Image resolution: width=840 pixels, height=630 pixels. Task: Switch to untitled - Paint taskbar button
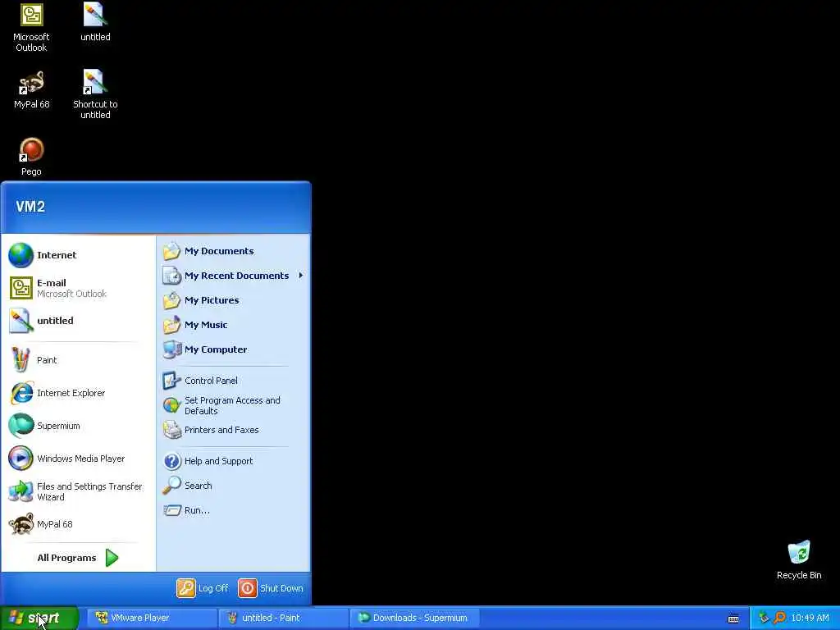[x=283, y=618]
